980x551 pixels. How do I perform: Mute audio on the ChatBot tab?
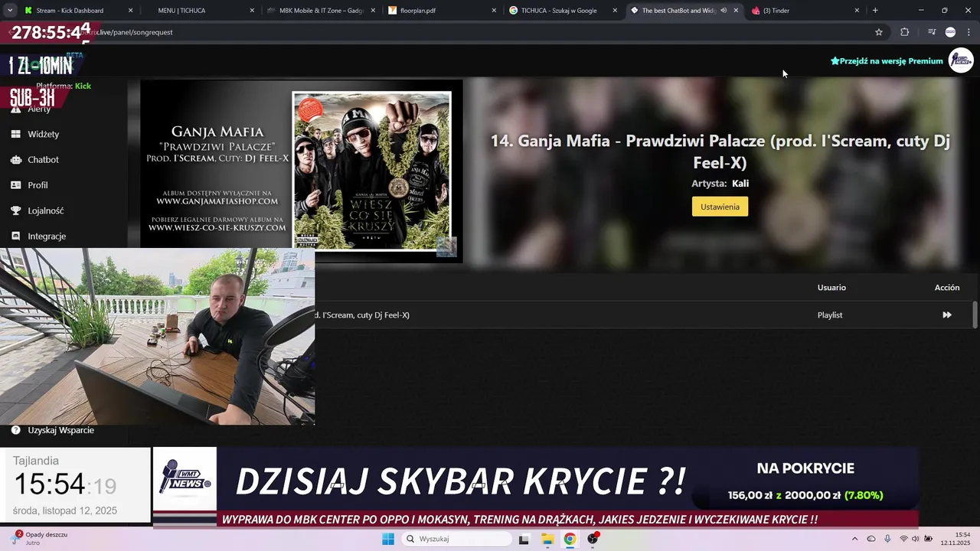(724, 11)
